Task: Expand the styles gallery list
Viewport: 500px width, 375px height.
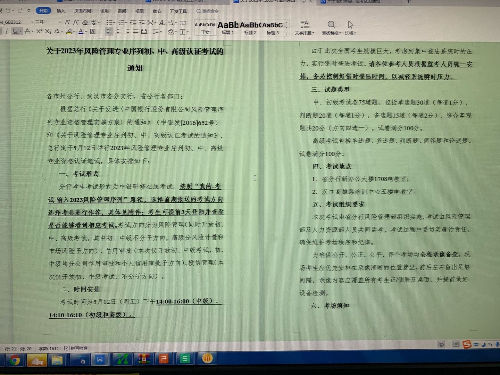Action: point(287,28)
